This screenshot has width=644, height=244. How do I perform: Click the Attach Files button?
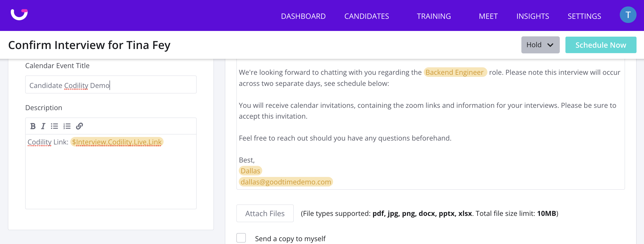click(x=265, y=213)
